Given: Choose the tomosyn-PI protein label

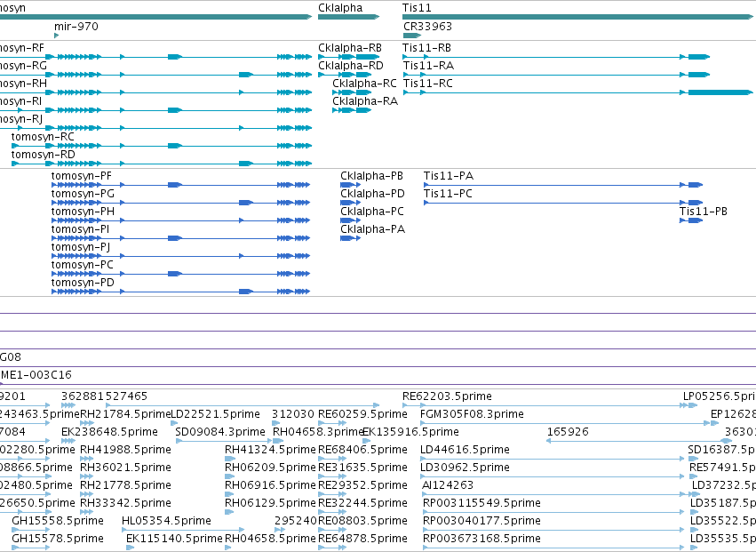Looking at the screenshot, I should 81,229.
